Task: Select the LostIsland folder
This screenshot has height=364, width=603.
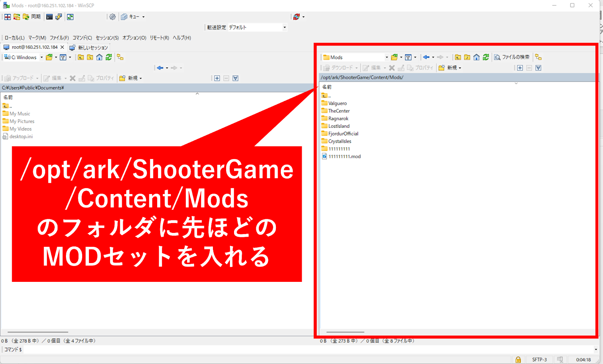Action: tap(335, 126)
